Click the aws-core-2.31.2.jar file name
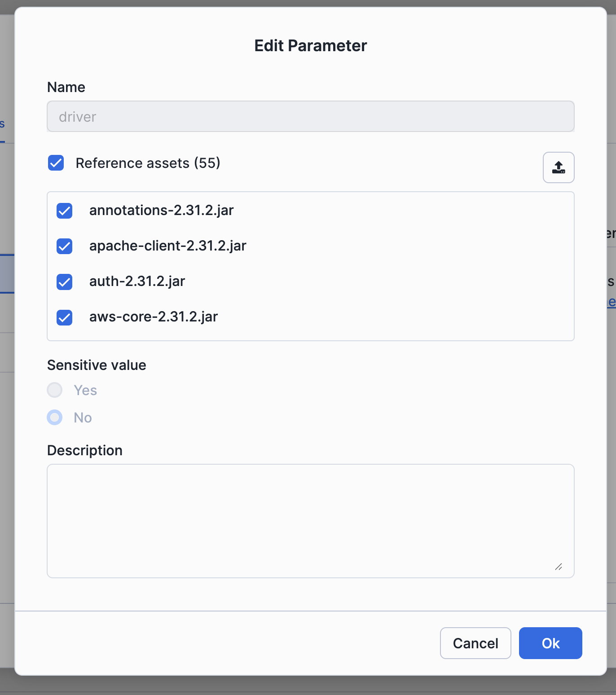The image size is (616, 695). tap(153, 317)
